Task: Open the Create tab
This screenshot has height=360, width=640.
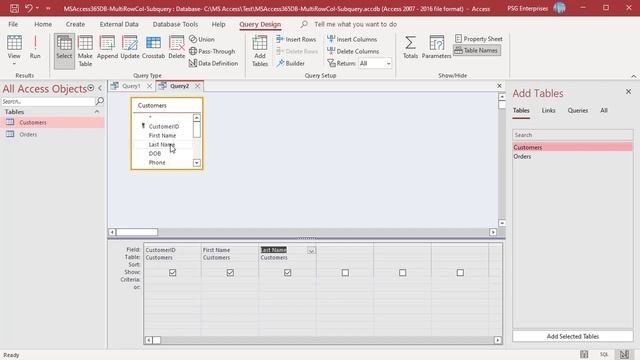Action: (x=75, y=24)
